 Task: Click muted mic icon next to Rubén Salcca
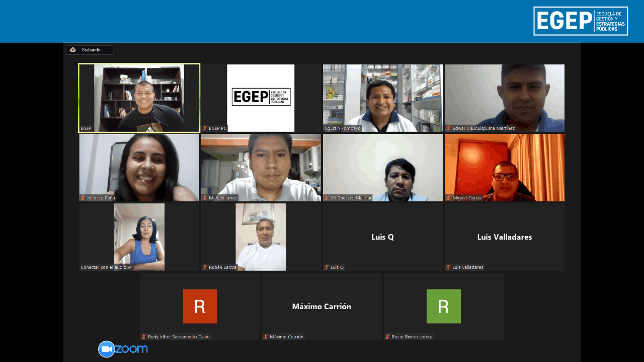coord(205,267)
